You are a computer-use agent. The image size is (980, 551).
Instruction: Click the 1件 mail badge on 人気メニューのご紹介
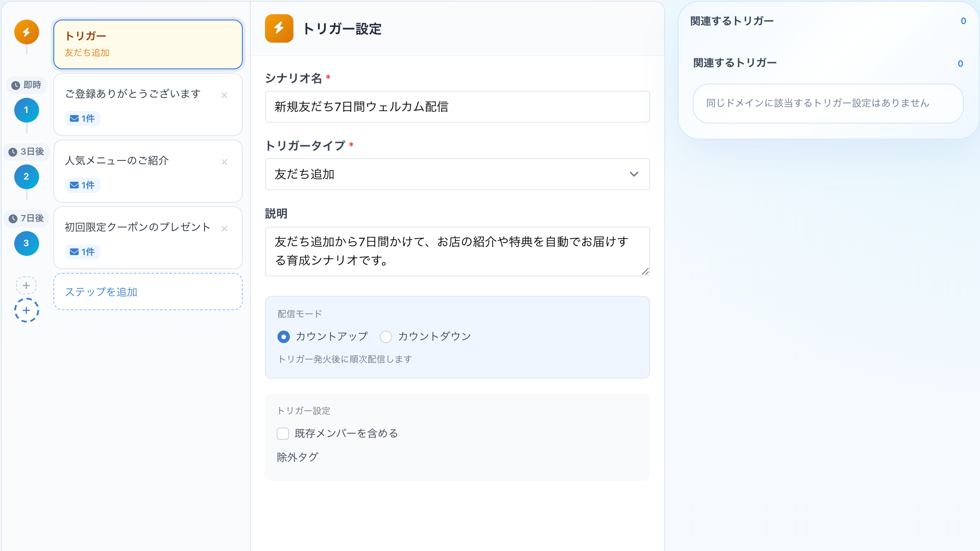coord(82,185)
